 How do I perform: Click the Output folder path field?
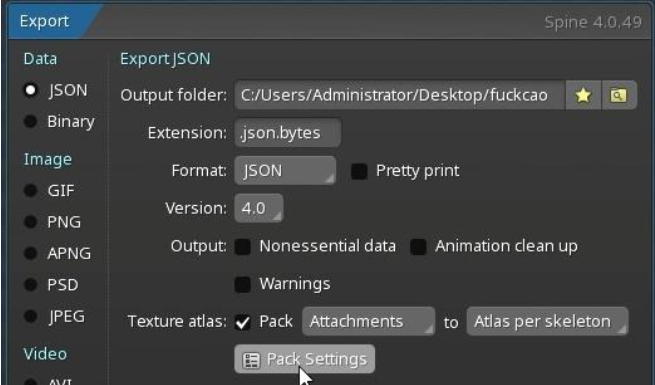point(400,95)
